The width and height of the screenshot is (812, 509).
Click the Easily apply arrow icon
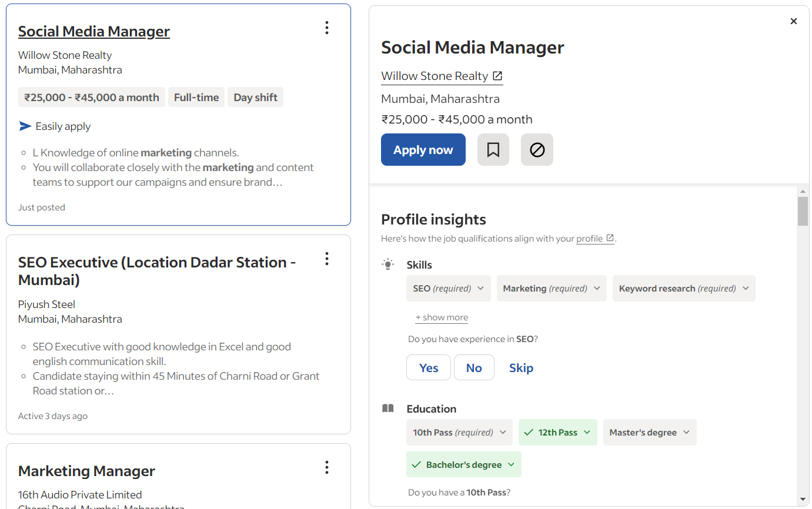coord(25,126)
